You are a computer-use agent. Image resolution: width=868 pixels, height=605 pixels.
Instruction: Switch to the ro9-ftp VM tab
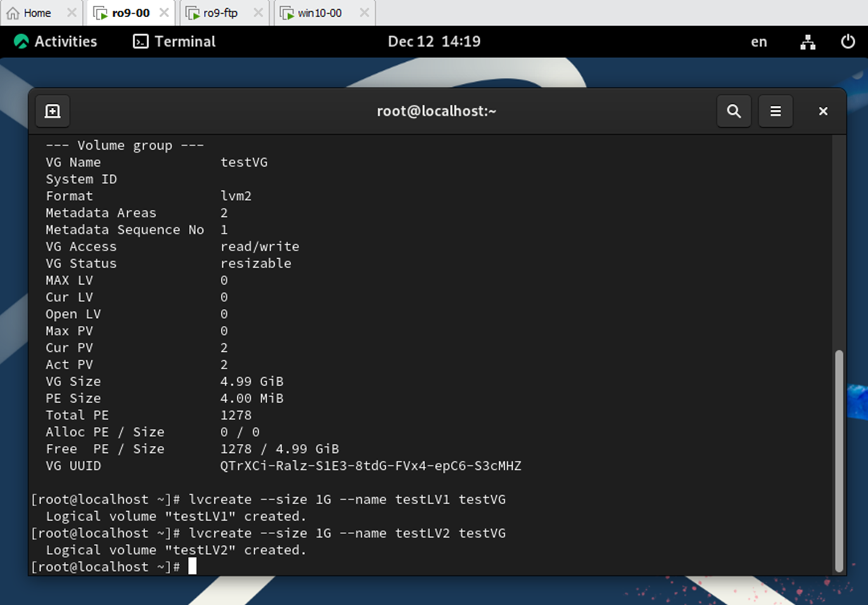pos(220,13)
